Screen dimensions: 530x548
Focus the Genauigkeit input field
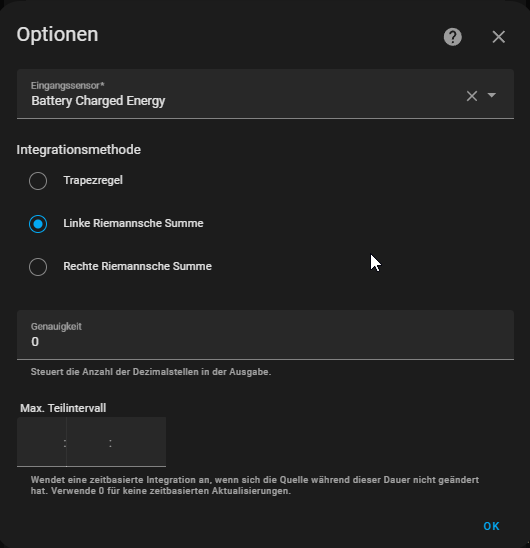[265, 335]
